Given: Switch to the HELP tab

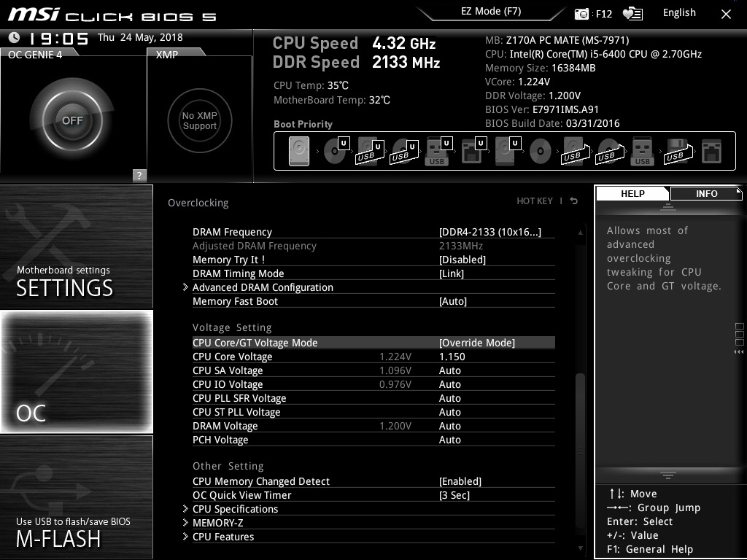Looking at the screenshot, I should pos(632,193).
